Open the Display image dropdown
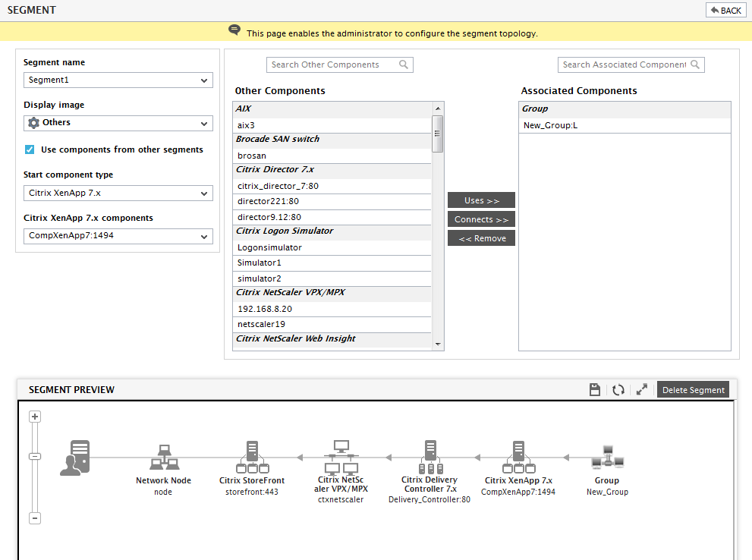 (x=118, y=123)
